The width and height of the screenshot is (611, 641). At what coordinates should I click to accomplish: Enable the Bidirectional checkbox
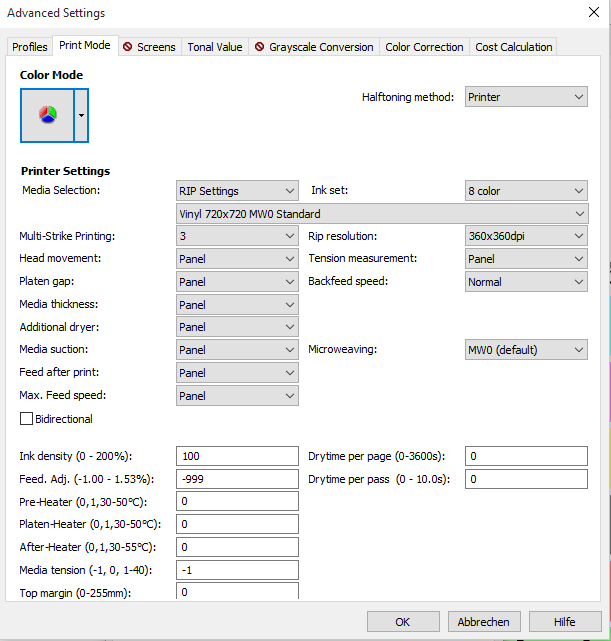click(x=26, y=419)
